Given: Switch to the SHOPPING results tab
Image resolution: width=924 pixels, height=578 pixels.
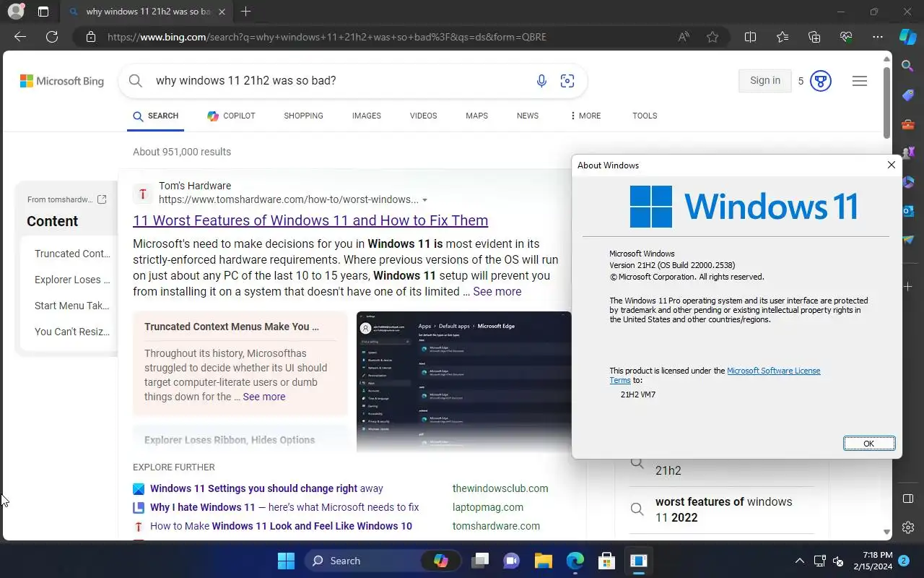Looking at the screenshot, I should pyautogui.click(x=303, y=116).
